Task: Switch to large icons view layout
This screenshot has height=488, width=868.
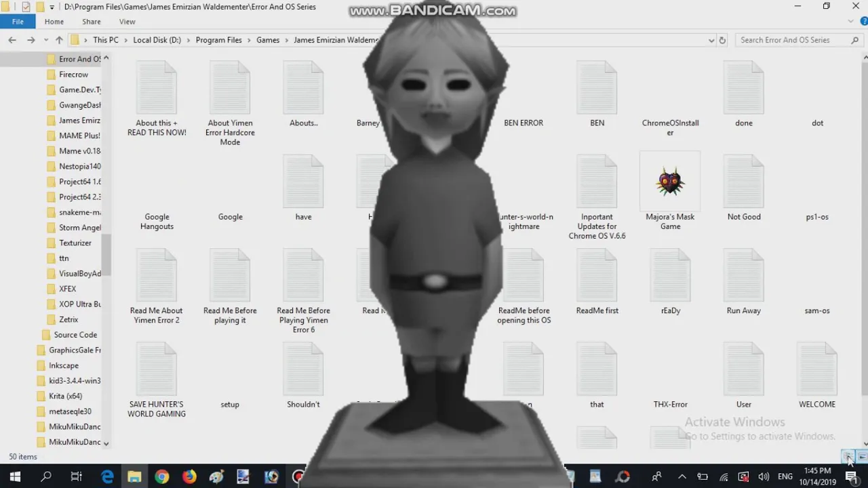Action: [862, 457]
